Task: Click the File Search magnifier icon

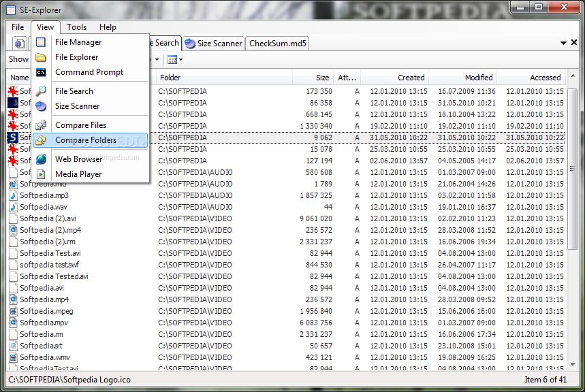Action: 41,91
